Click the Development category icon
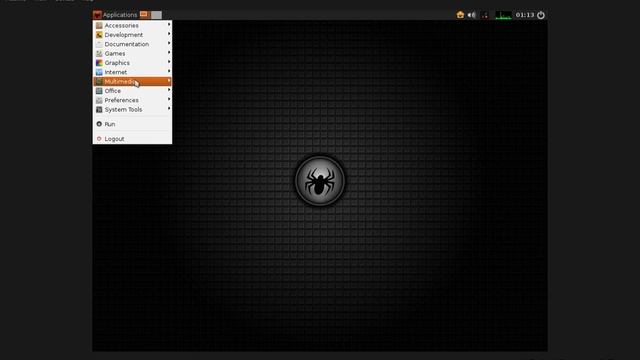The image size is (640, 360). click(99, 35)
